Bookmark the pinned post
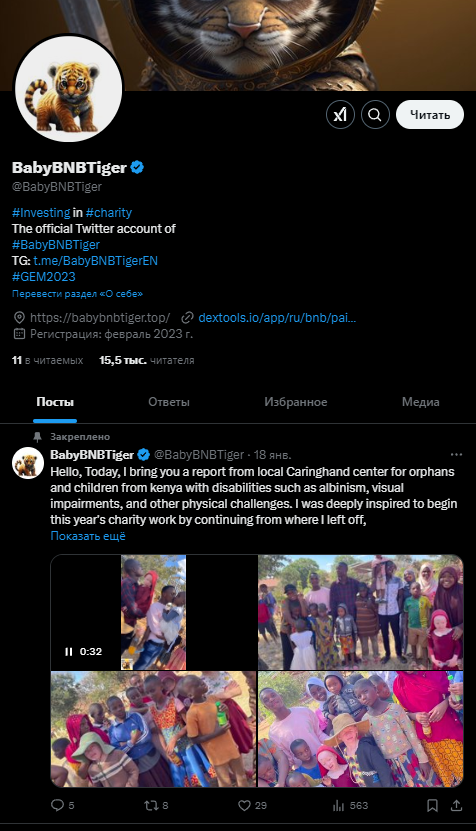Screen dimensions: 476x831 433,805
